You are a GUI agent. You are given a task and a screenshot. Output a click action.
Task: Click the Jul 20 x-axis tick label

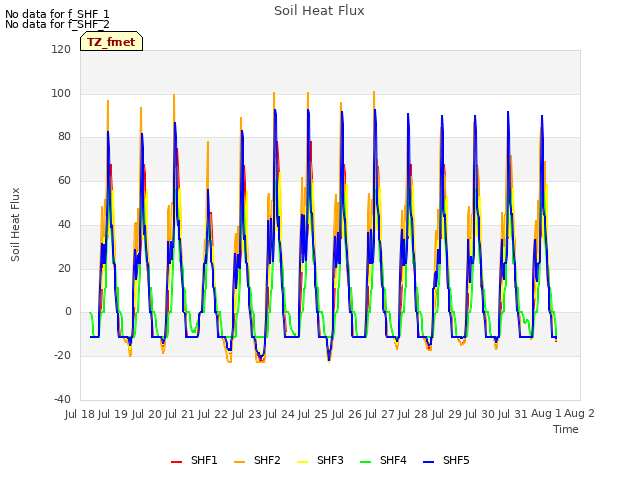tap(147, 414)
